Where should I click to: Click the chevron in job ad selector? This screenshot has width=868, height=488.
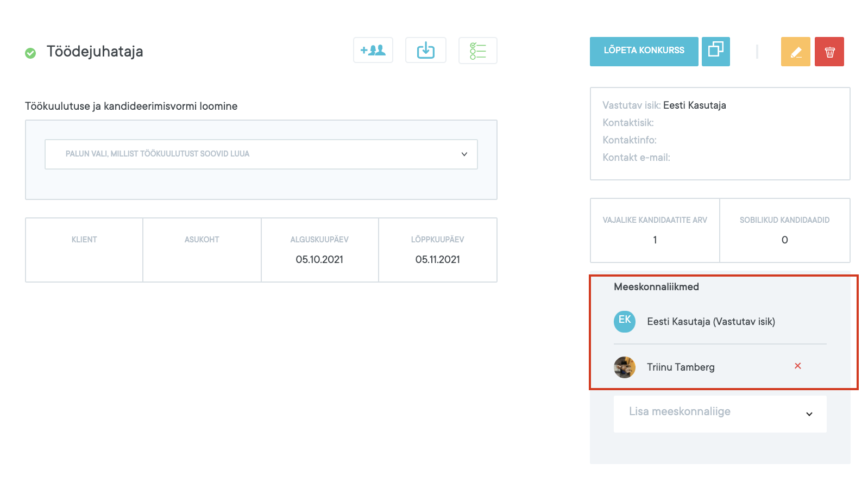pyautogui.click(x=464, y=154)
